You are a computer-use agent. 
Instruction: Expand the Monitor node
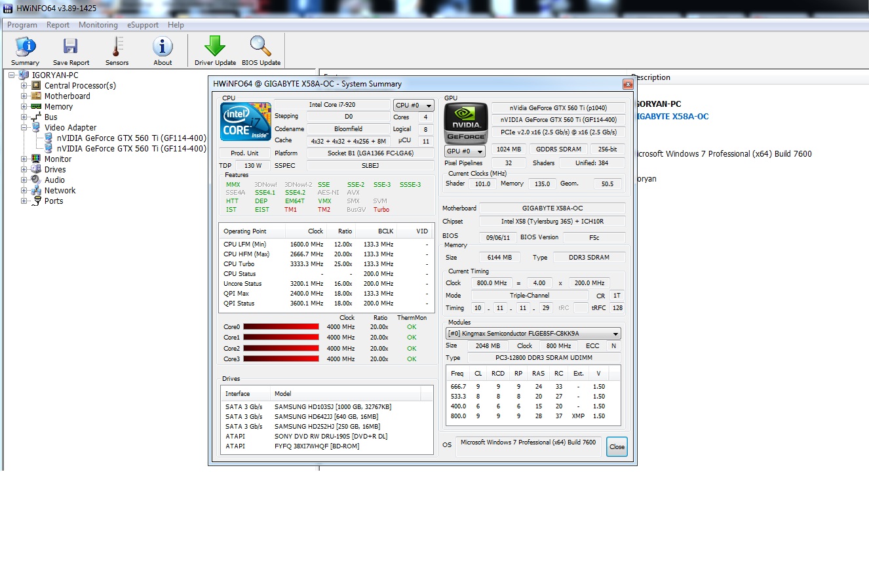point(24,159)
